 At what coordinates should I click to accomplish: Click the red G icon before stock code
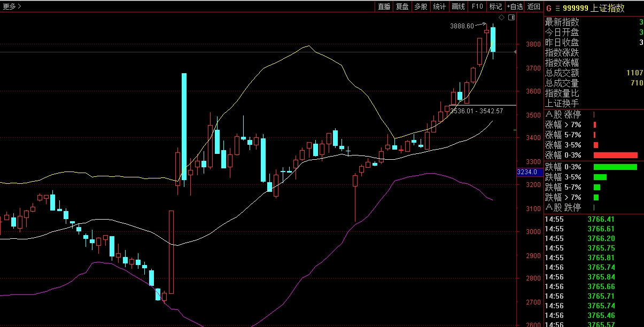click(548, 8)
